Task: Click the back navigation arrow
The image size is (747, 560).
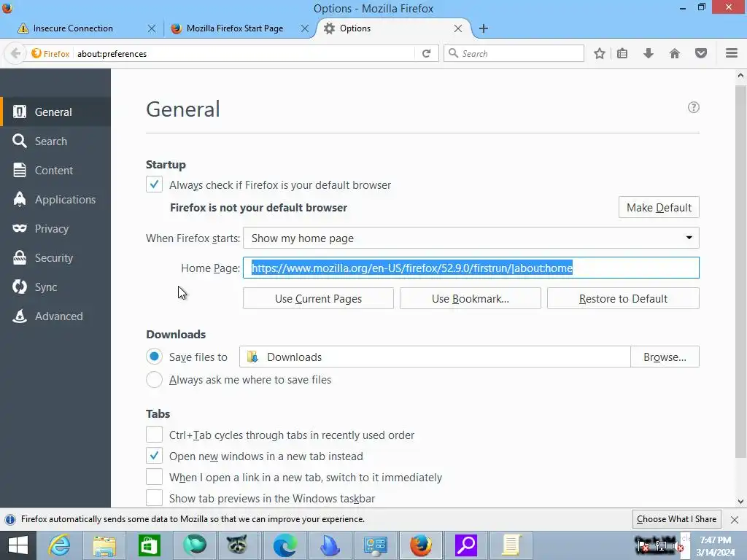Action: coord(15,53)
